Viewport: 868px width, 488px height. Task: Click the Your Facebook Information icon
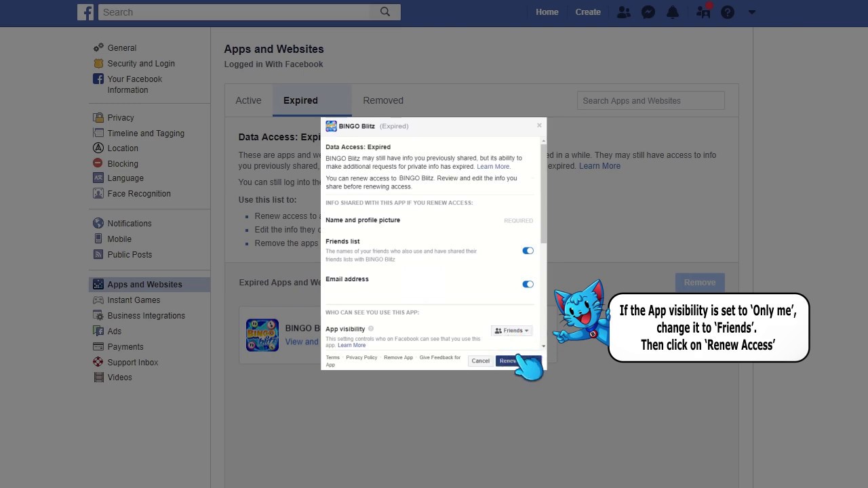(98, 79)
